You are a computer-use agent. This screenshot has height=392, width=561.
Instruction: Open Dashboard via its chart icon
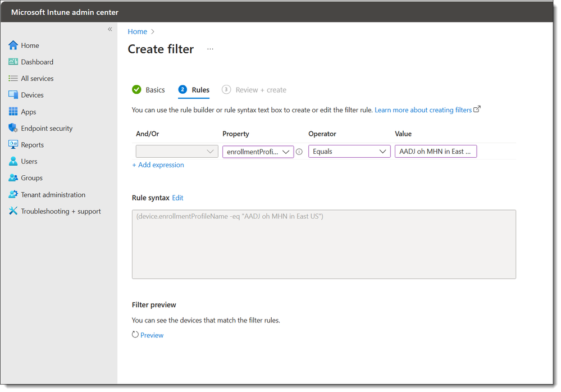coord(13,62)
